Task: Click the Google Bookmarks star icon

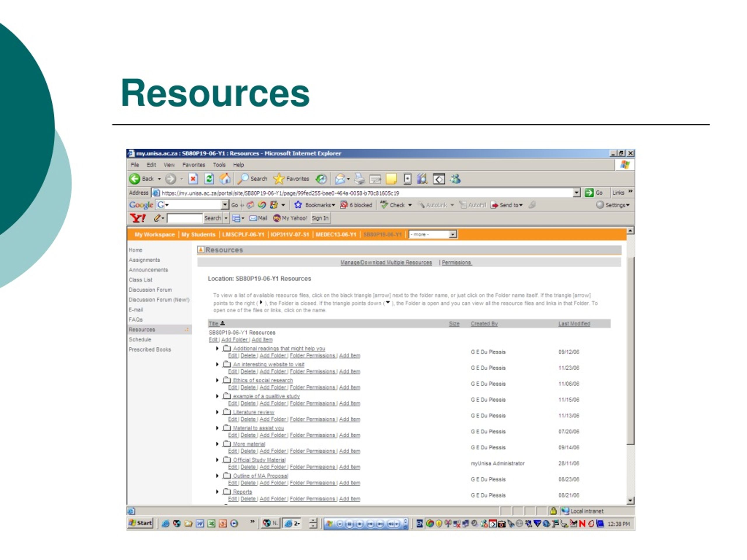Action: 298,205
